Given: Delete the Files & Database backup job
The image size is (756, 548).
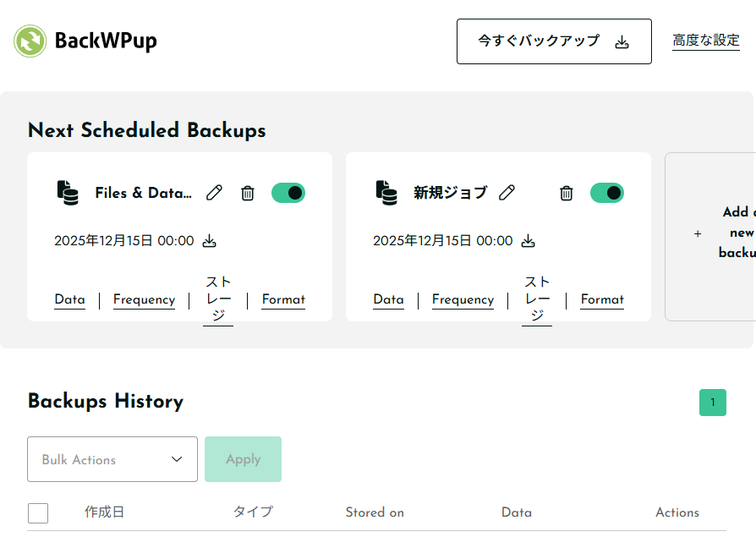Looking at the screenshot, I should tap(248, 193).
